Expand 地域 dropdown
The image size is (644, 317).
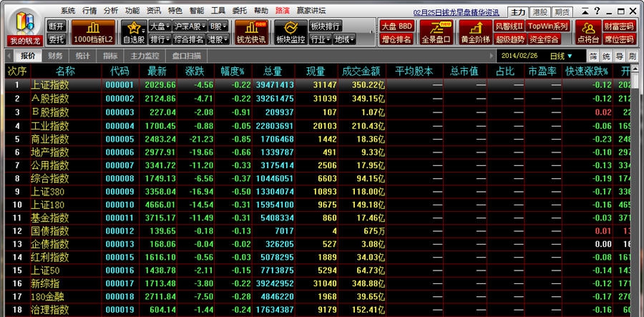point(344,39)
